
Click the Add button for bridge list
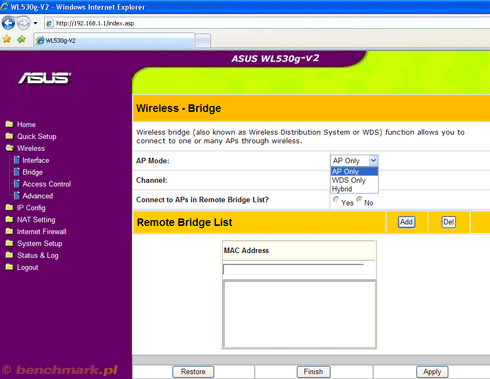pos(407,222)
